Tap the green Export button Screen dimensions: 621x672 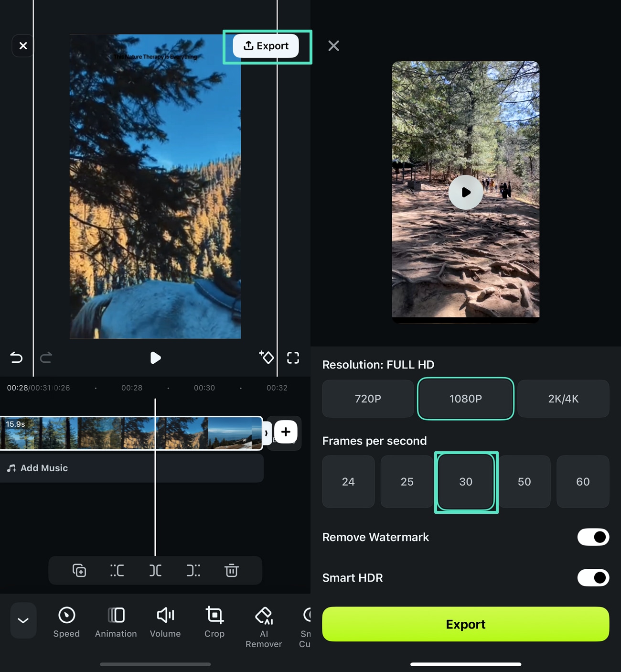tap(466, 624)
